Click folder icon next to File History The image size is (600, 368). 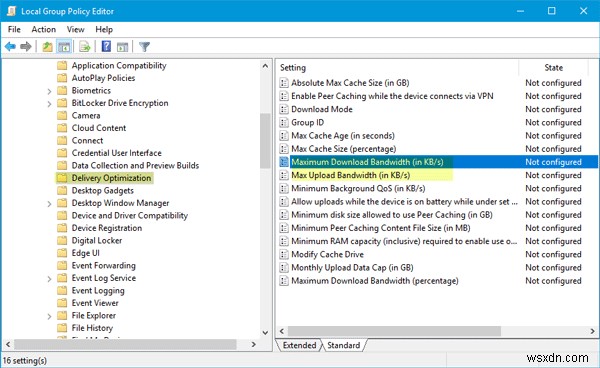[x=62, y=328]
